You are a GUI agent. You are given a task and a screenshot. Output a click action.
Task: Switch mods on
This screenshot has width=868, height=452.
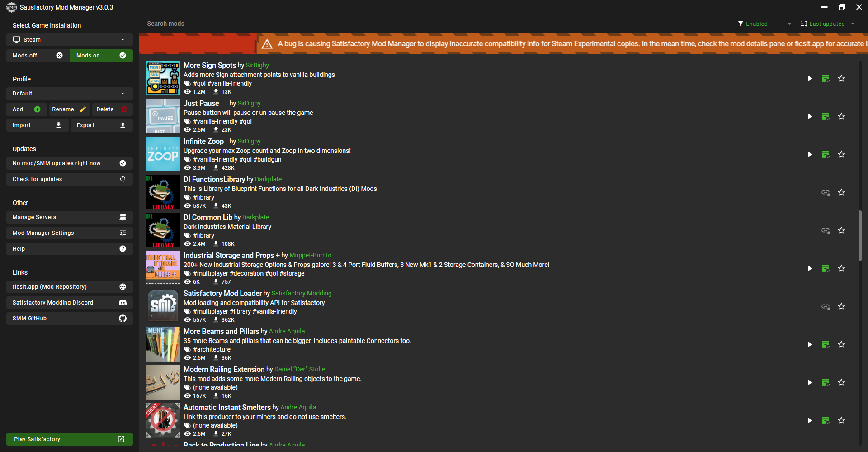click(101, 56)
